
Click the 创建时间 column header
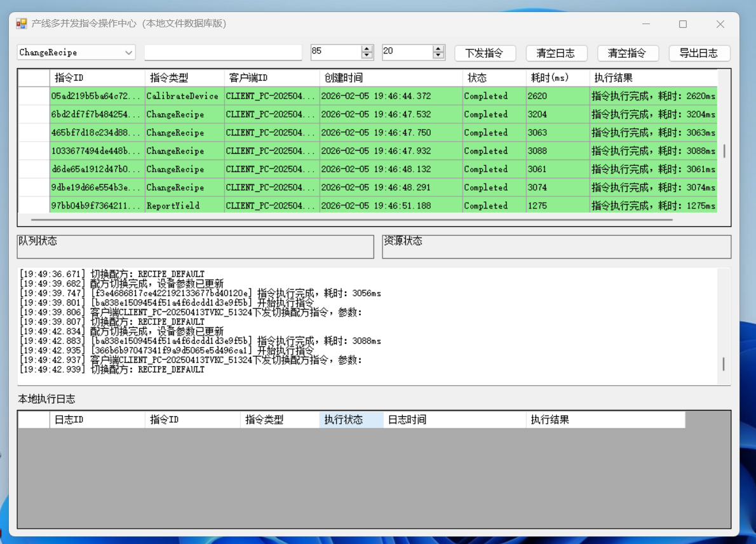click(391, 78)
